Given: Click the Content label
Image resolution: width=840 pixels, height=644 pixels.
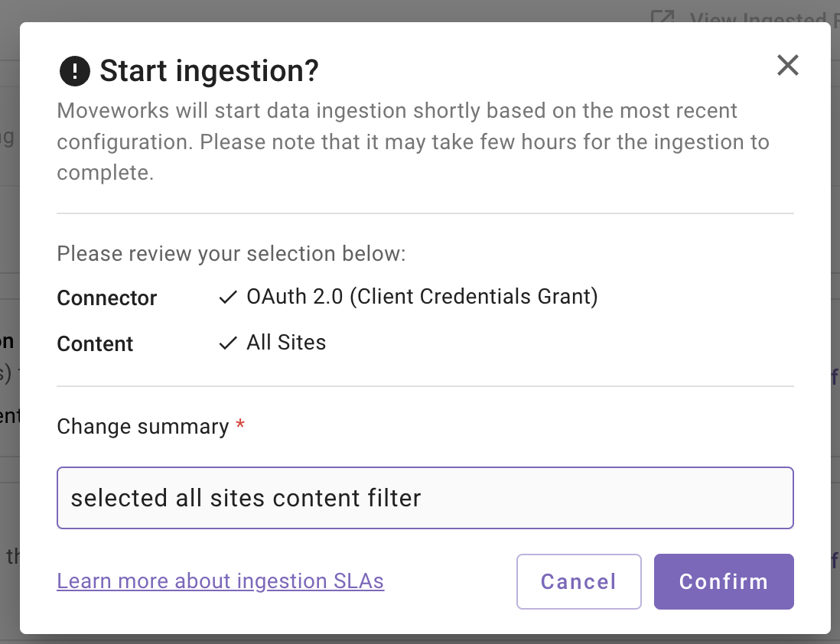Looking at the screenshot, I should (95, 344).
